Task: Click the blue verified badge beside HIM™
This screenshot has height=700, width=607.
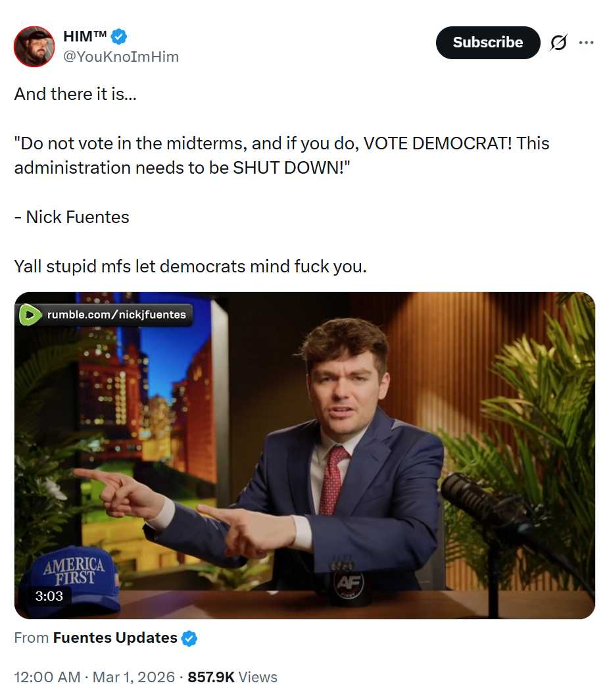Action: click(119, 36)
